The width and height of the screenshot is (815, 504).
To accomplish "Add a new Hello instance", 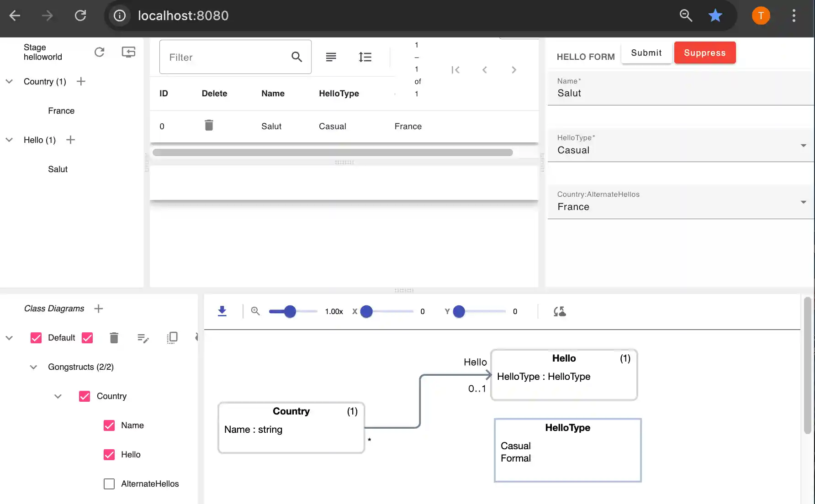I will 70,140.
